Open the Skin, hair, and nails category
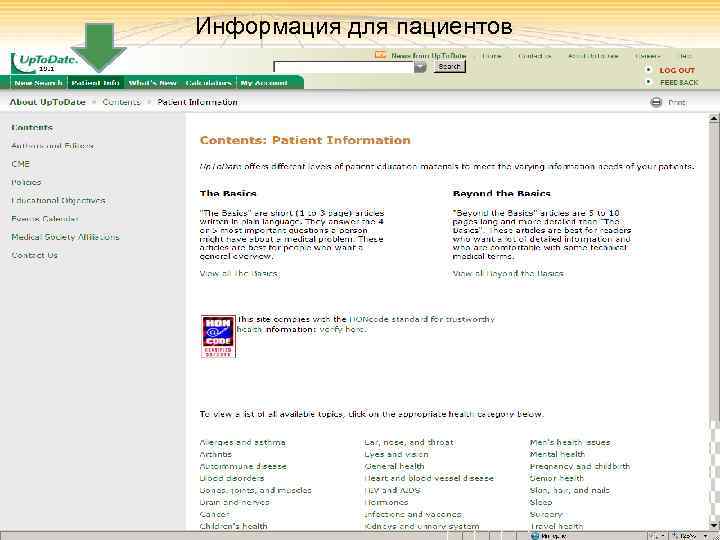 pos(570,490)
